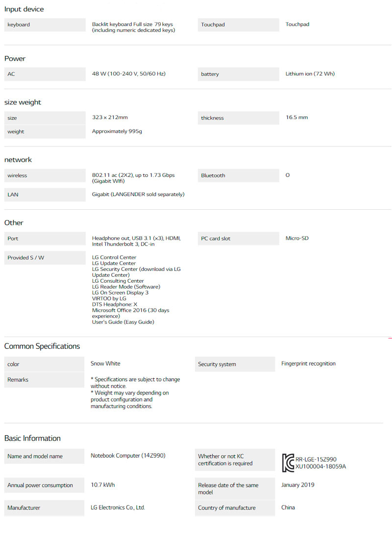Click the network section heading
392x537 pixels.
[18, 160]
